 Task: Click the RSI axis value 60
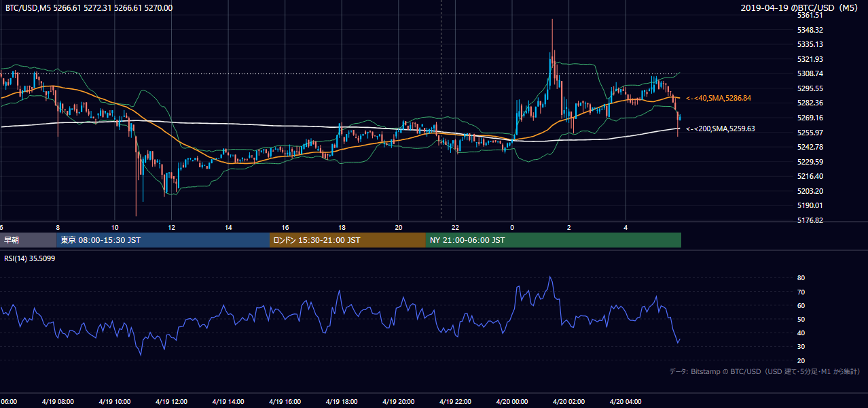click(x=801, y=305)
